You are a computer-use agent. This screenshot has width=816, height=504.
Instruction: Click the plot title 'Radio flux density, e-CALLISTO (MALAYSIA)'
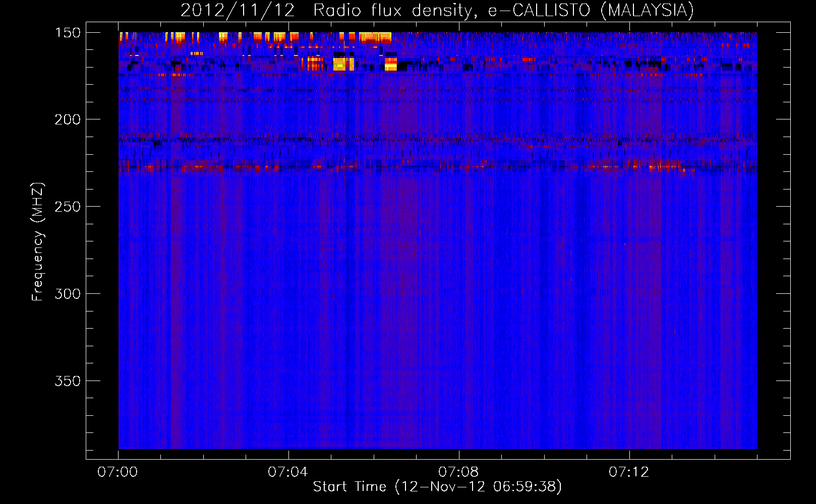point(503,10)
